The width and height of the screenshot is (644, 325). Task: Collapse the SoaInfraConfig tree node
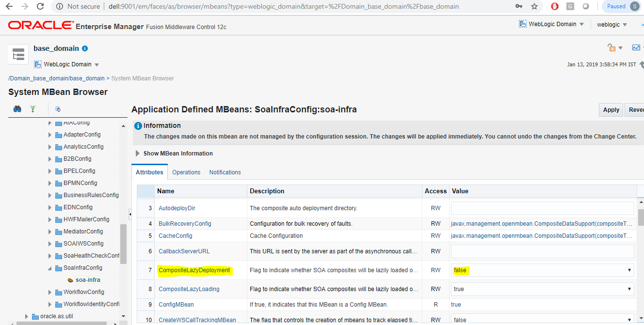click(x=50, y=268)
